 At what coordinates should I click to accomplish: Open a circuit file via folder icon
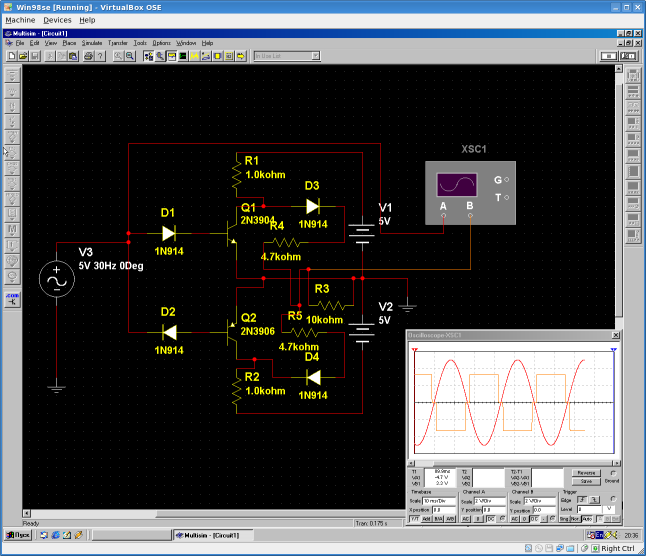click(23, 56)
